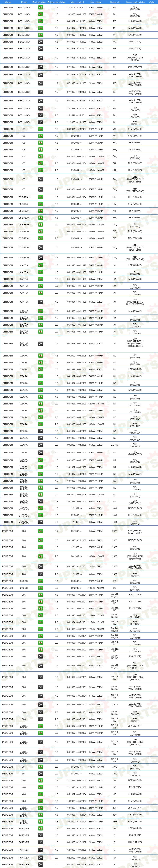Click the Opis column header

[152, 2]
